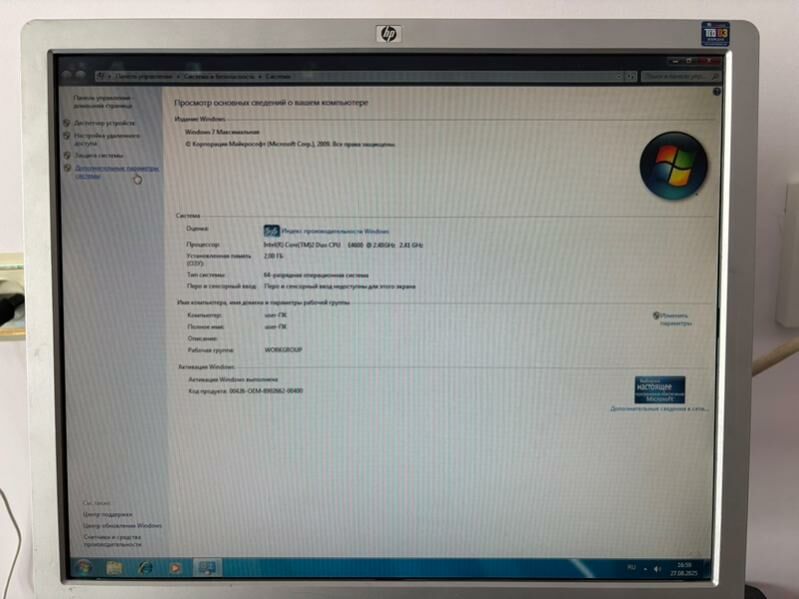Click the Windows logo image
This screenshot has width=799, height=599.
673,165
